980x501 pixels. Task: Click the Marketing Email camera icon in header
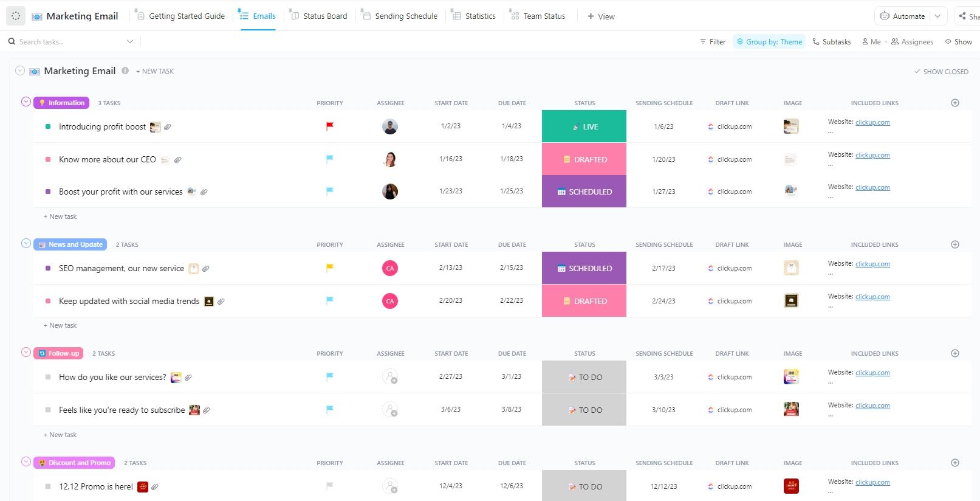click(x=37, y=16)
